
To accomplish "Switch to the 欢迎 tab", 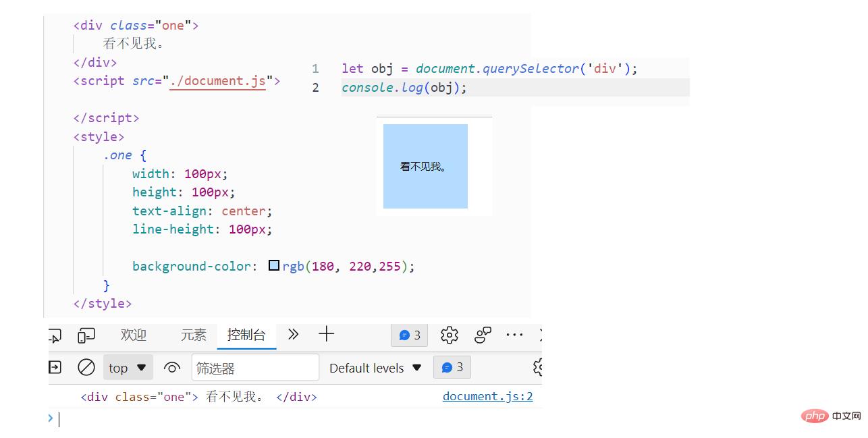I will pyautogui.click(x=134, y=335).
